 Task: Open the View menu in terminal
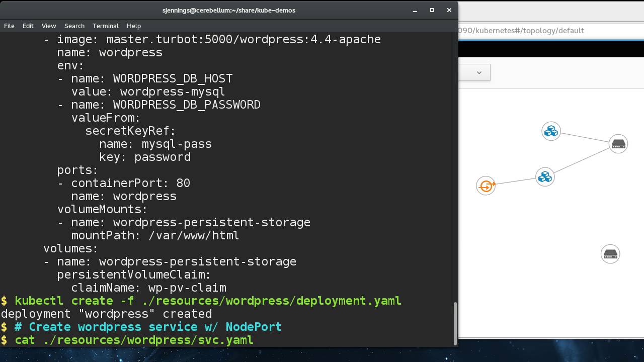[x=49, y=26]
